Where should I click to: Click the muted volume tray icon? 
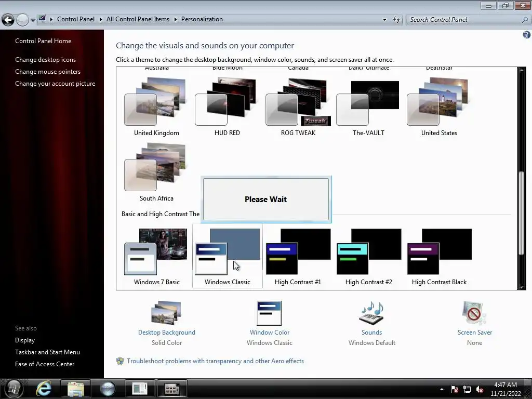pos(480,390)
